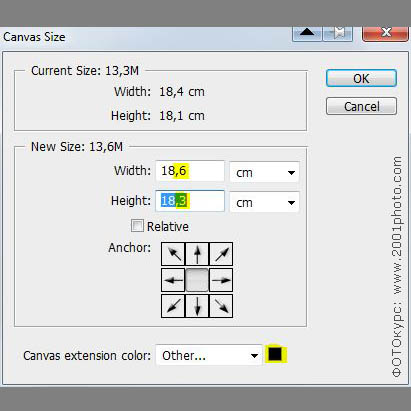Set anchor to bottom-center down arrow

197,306
